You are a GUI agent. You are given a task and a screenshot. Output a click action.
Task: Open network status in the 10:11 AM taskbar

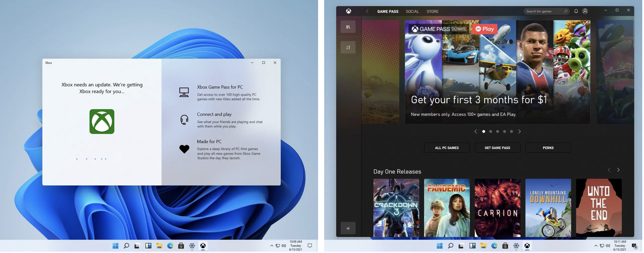point(603,247)
